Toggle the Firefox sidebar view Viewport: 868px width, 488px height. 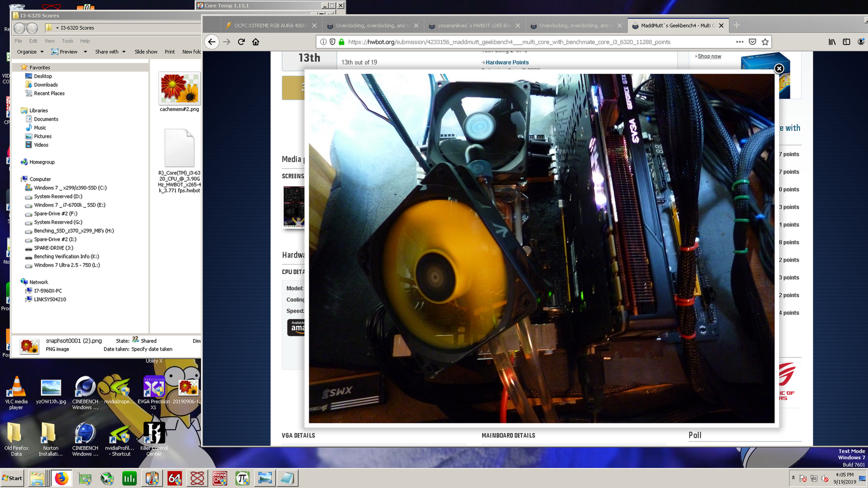coord(846,42)
